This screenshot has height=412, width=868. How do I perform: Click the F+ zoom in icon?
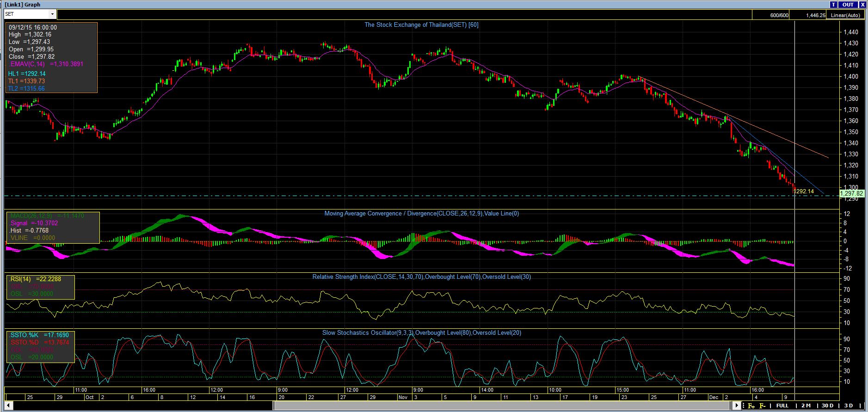(x=751, y=406)
